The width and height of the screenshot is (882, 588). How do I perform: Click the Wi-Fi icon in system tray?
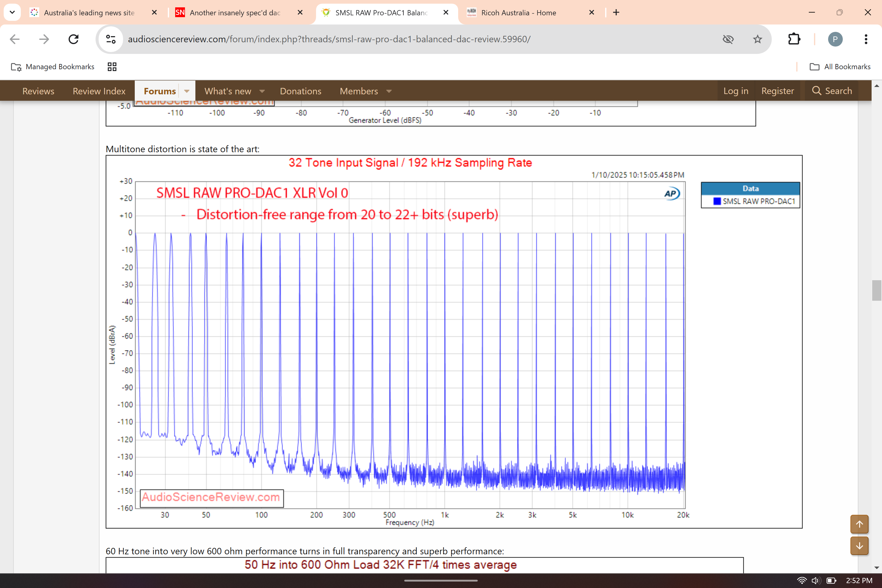[801, 580]
